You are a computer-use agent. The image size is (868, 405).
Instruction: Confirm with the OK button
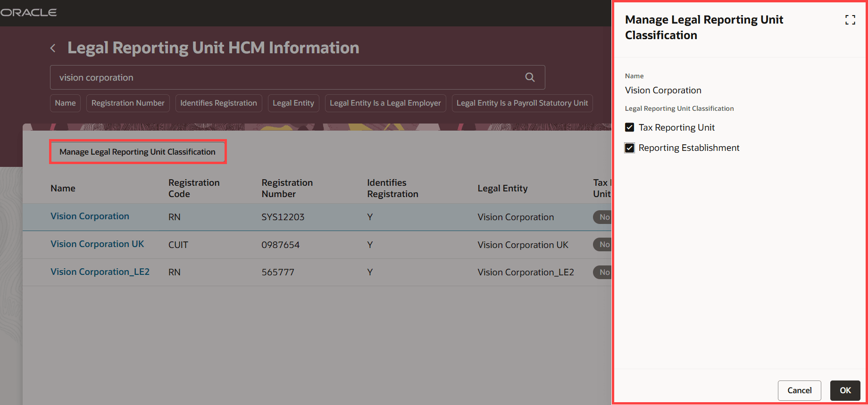845,390
